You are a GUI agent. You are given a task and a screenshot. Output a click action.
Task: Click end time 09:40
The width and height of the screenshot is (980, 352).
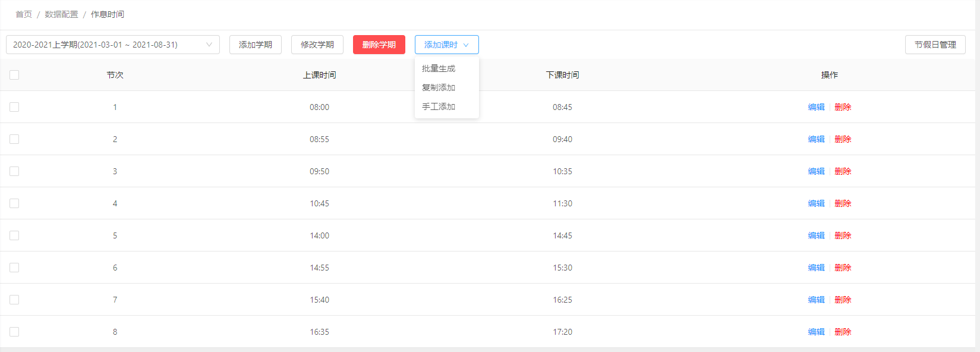562,139
